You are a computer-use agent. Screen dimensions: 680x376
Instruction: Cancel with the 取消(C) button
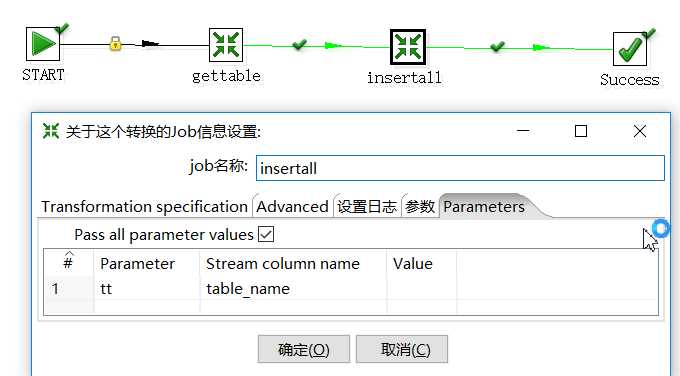[402, 349]
